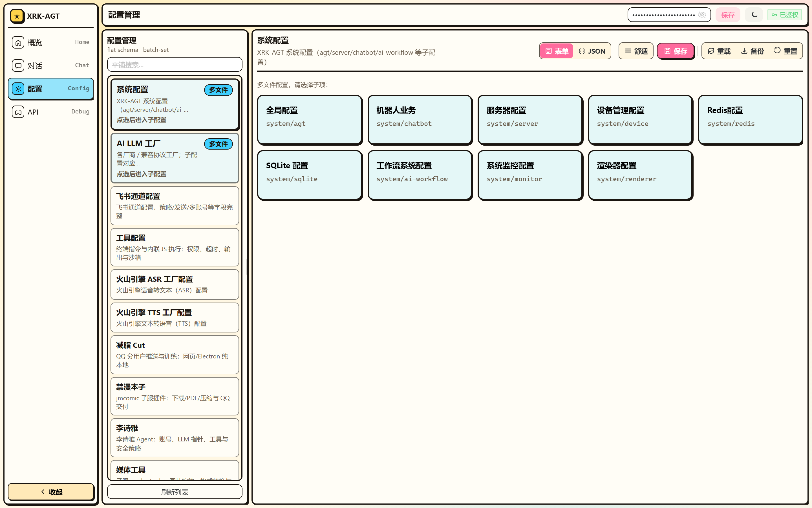812x508 pixels.
Task: Open 机器人业务 system/chatbot card
Action: tap(420, 120)
